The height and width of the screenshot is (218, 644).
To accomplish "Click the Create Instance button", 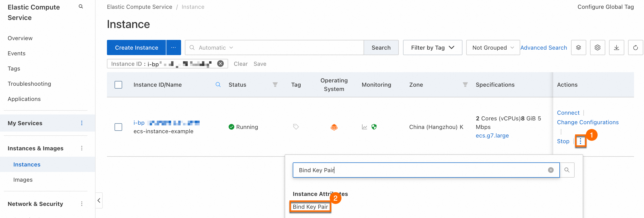I will coord(136,47).
